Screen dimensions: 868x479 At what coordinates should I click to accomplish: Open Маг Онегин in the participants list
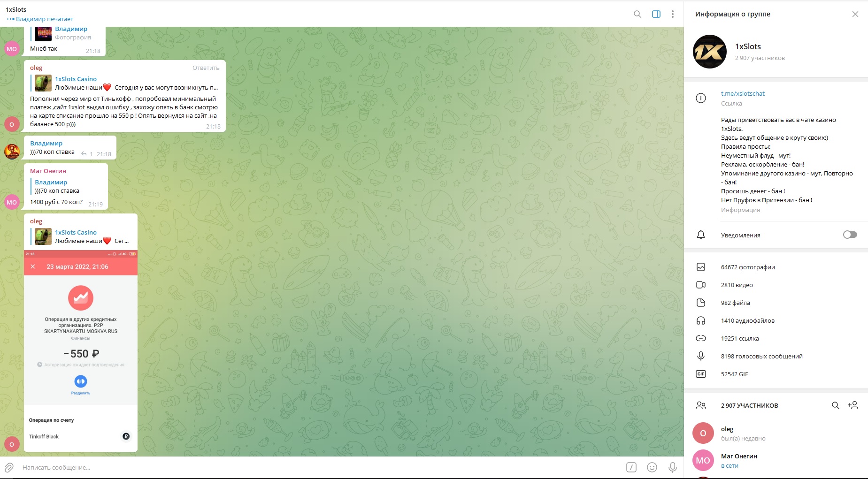point(776,460)
